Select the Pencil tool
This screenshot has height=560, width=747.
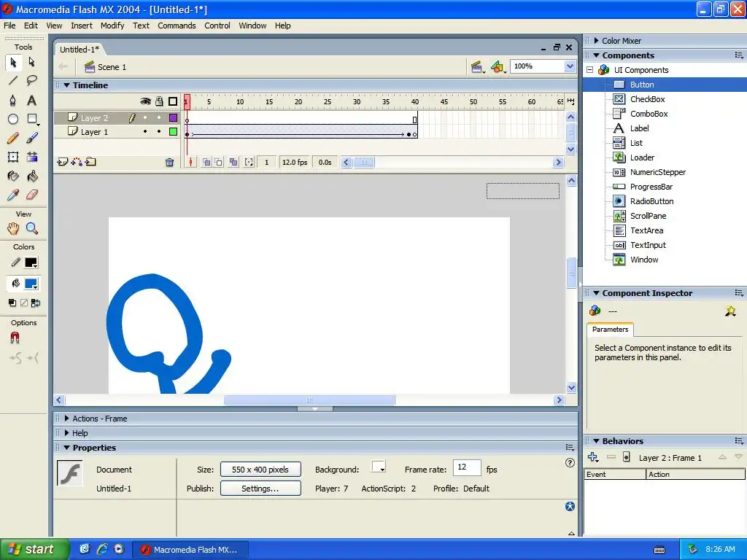[x=13, y=138]
